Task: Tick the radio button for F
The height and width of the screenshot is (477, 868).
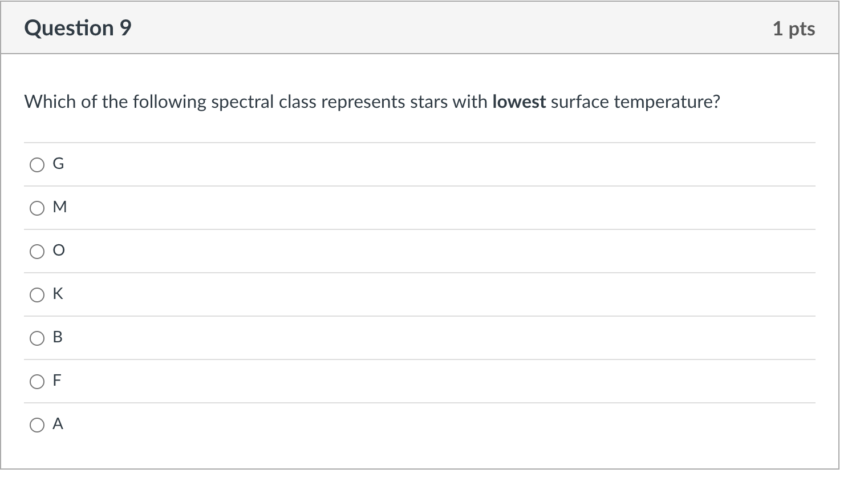Action: coord(37,382)
